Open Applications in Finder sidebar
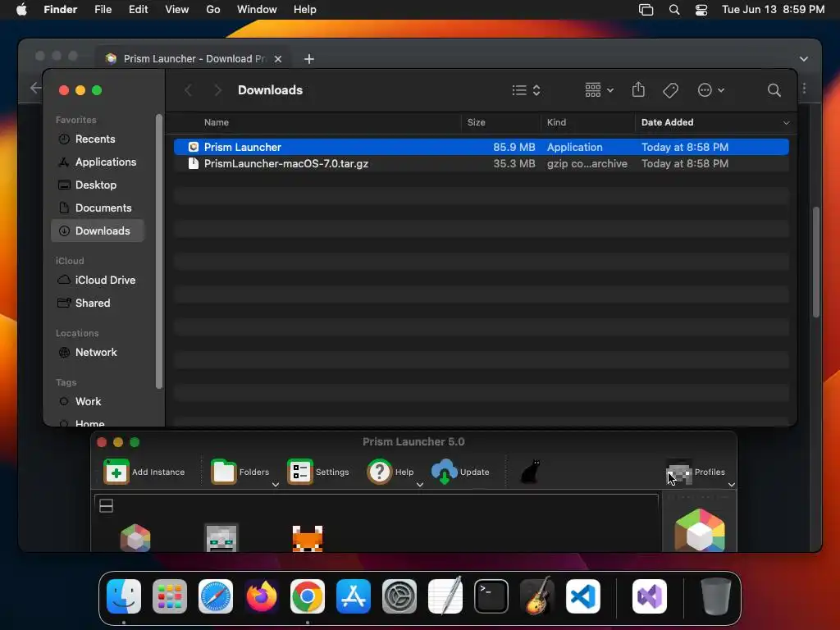Image resolution: width=840 pixels, height=630 pixels. click(98, 162)
